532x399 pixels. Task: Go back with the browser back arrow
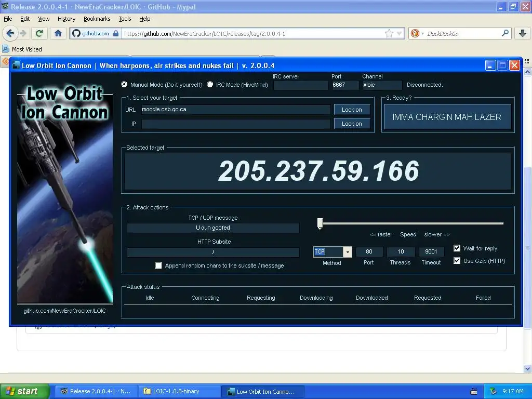pos(10,33)
